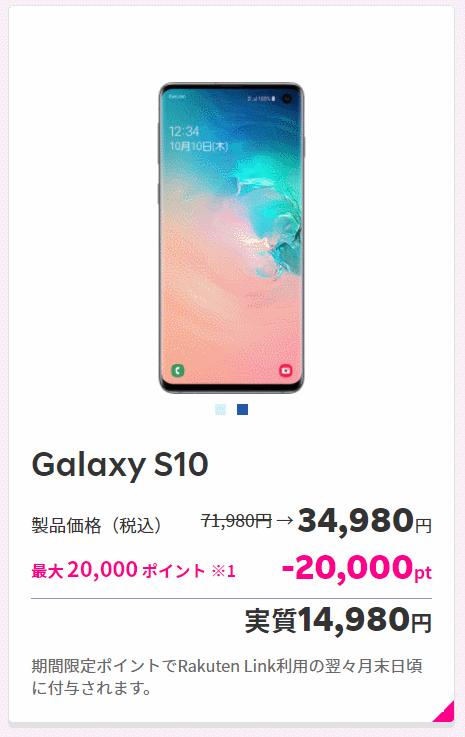Click the front camera punch-hole on the phone
Image resolution: width=465 pixels, height=737 pixels.
coord(286,99)
